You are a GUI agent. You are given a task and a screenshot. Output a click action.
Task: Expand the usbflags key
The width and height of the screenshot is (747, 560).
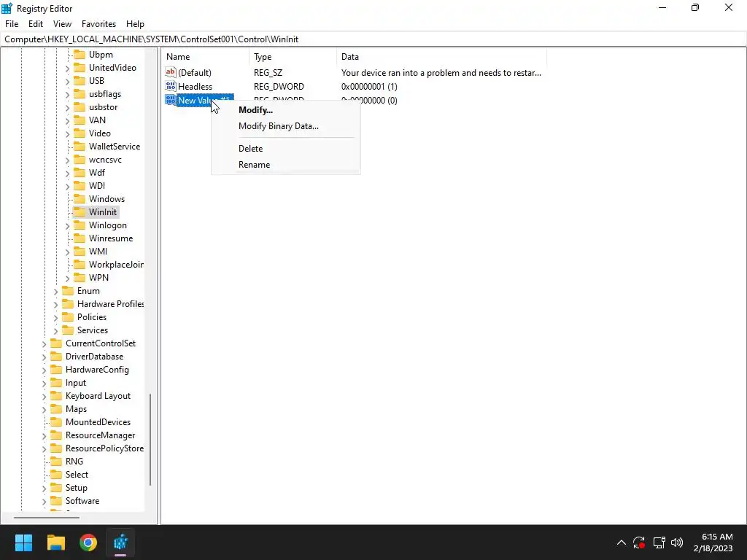click(x=67, y=94)
